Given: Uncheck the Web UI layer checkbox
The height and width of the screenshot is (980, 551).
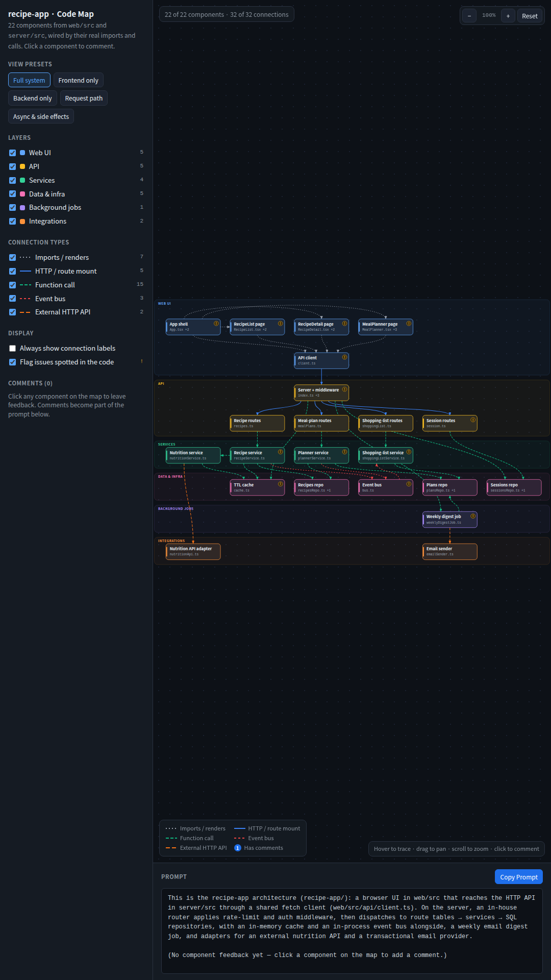Looking at the screenshot, I should 12,153.
